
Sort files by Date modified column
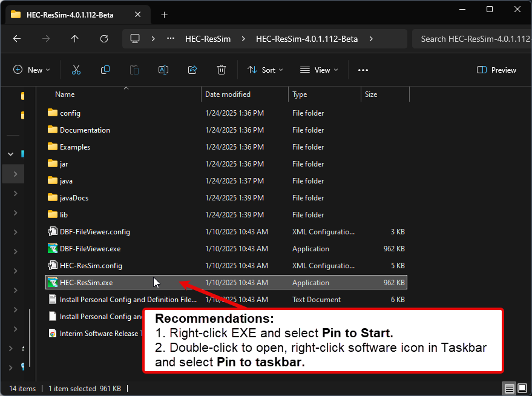(x=229, y=94)
